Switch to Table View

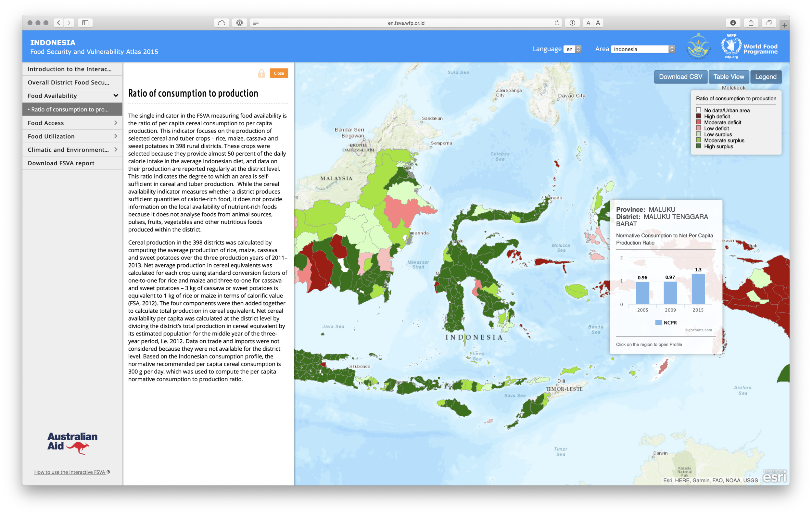(729, 77)
